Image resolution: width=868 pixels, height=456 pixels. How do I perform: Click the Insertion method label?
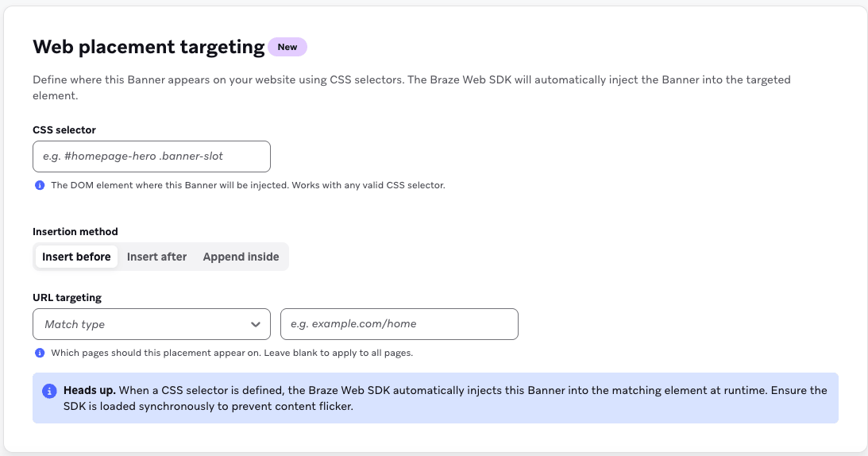click(x=75, y=232)
